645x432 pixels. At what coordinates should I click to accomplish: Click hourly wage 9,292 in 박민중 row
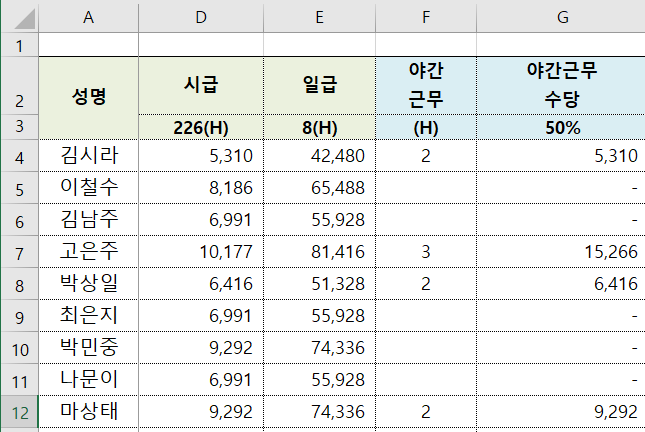[201, 348]
